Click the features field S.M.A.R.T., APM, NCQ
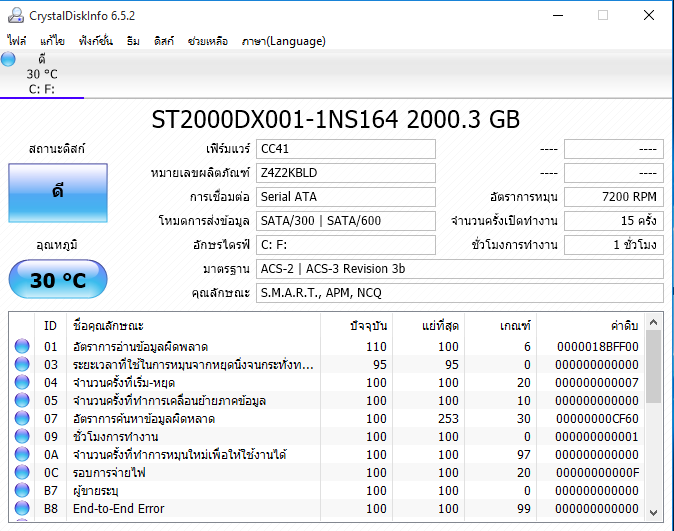Image resolution: width=674 pixels, height=531 pixels. pos(460,293)
